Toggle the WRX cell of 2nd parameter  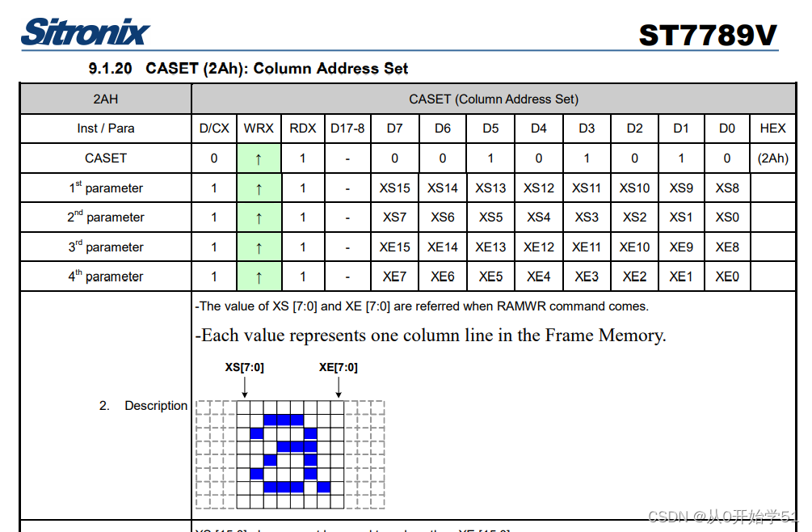pos(259,217)
